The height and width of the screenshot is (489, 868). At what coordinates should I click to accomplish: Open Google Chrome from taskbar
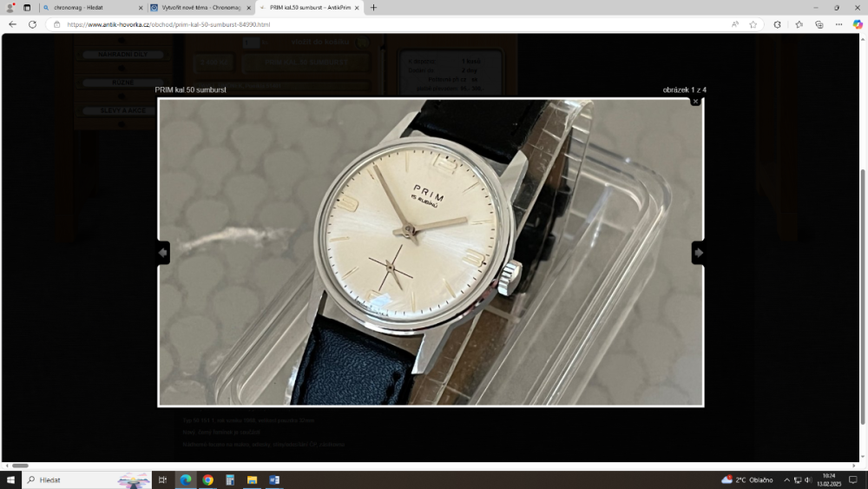coord(207,479)
